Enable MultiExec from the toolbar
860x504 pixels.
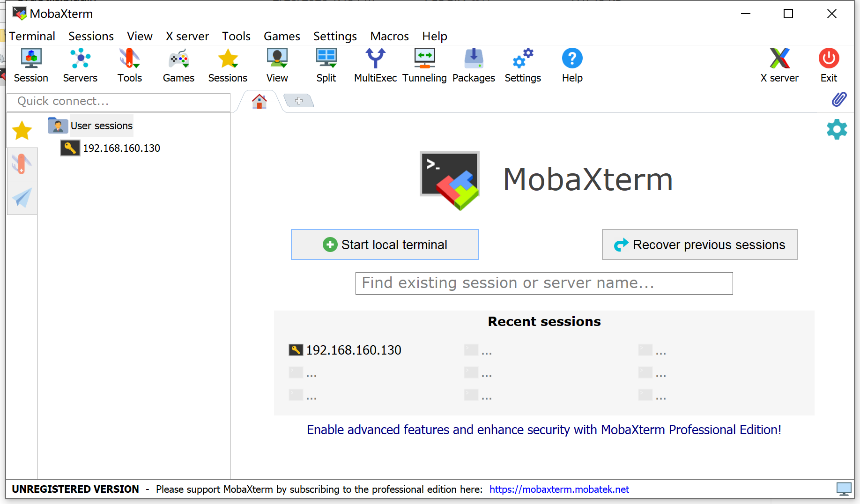pyautogui.click(x=375, y=66)
